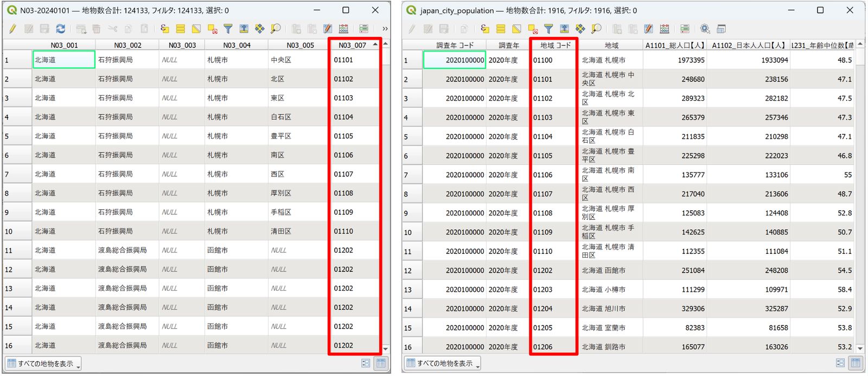868x376 pixels.
Task: Open Actions gear in japan_city_population window
Action: click(705, 29)
